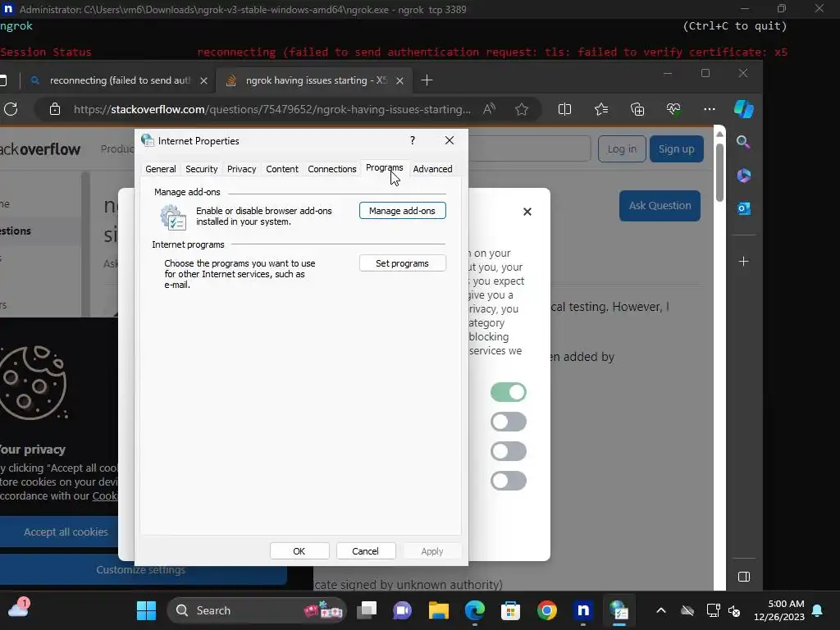Click the Stack Overflow search box
The width and height of the screenshot is (840, 630).
[x=529, y=149]
